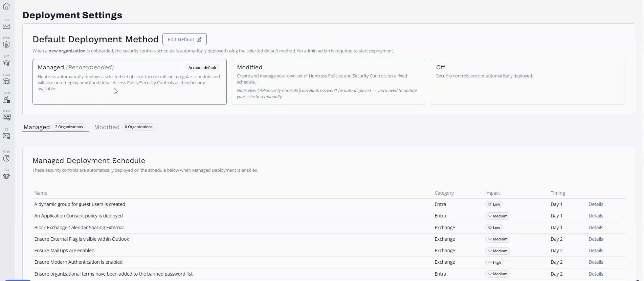The image size is (644, 281).
Task: Click the Edit Default button
Action: [x=184, y=39]
